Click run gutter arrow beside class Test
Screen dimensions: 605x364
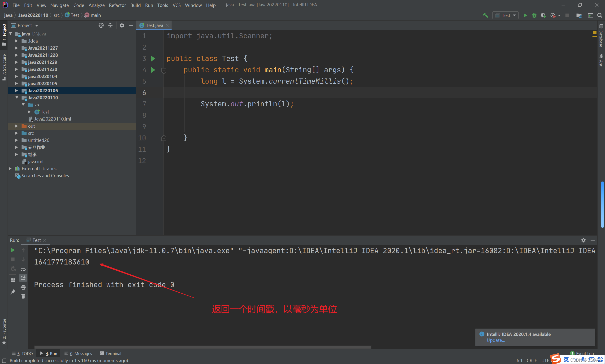(153, 58)
